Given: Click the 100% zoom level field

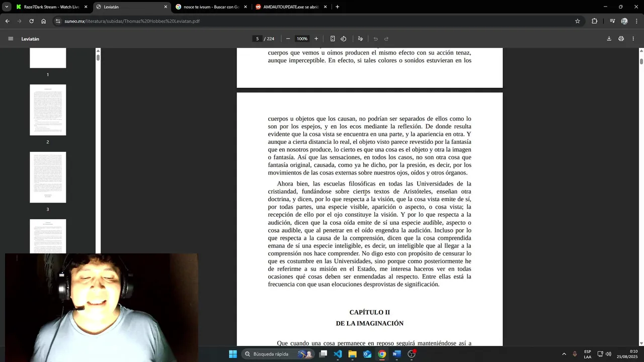Looking at the screenshot, I should pos(302,39).
